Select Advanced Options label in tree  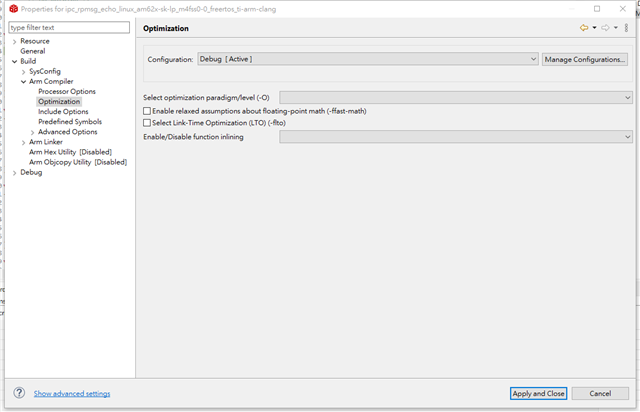pos(68,132)
